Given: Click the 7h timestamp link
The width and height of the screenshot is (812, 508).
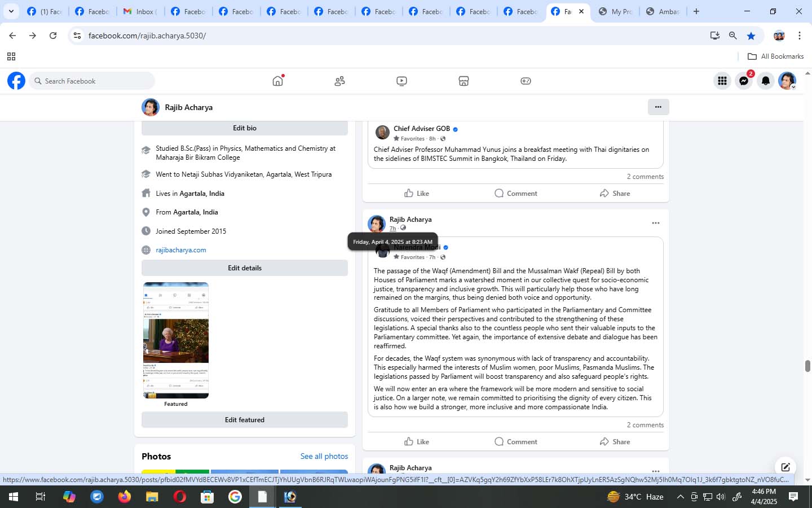Looking at the screenshot, I should click(392, 229).
